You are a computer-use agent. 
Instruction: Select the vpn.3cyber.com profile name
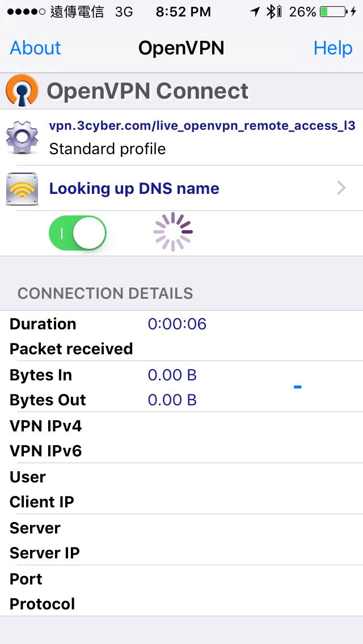click(202, 126)
